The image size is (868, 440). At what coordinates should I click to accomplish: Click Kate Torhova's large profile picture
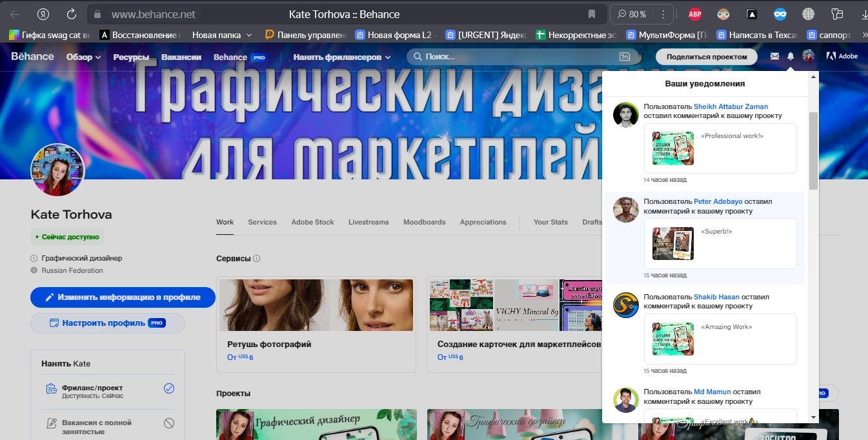[57, 170]
